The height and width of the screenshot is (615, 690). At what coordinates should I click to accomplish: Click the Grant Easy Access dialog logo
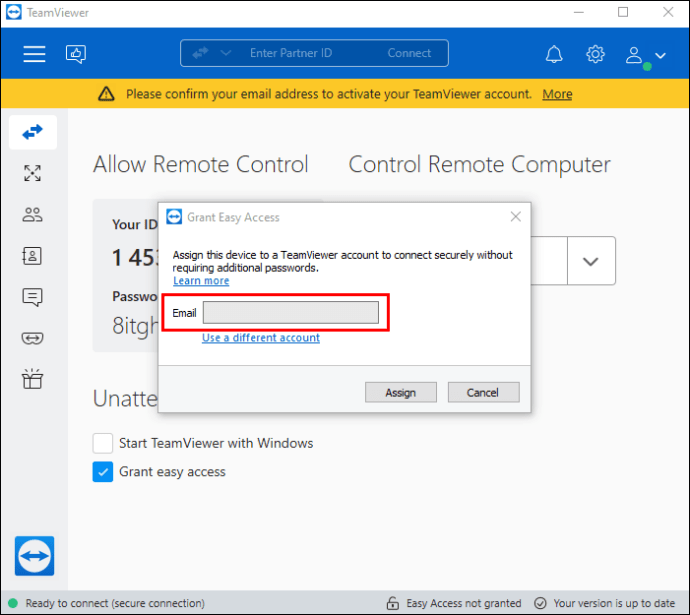coord(174,216)
